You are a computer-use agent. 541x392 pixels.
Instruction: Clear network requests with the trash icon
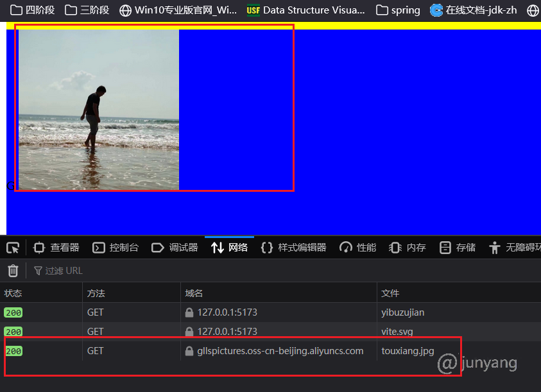point(13,271)
